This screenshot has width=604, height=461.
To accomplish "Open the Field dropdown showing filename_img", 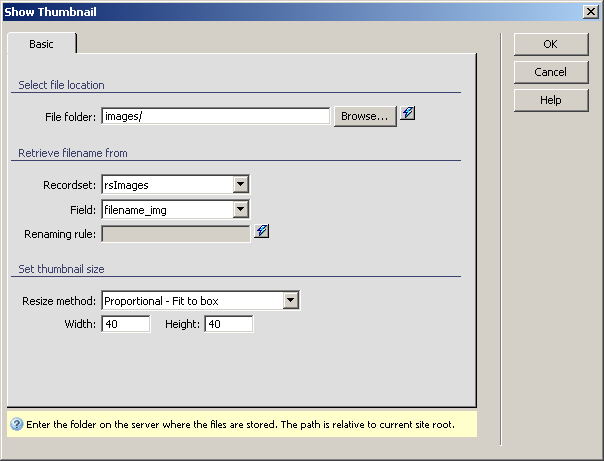I will click(240, 209).
